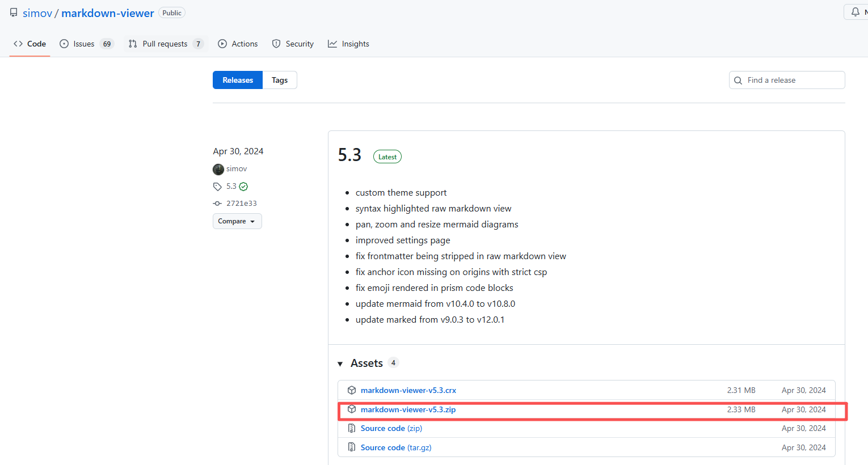Screen dimensions: 868x465
Task: Click the simov avatar image
Action: (x=218, y=169)
